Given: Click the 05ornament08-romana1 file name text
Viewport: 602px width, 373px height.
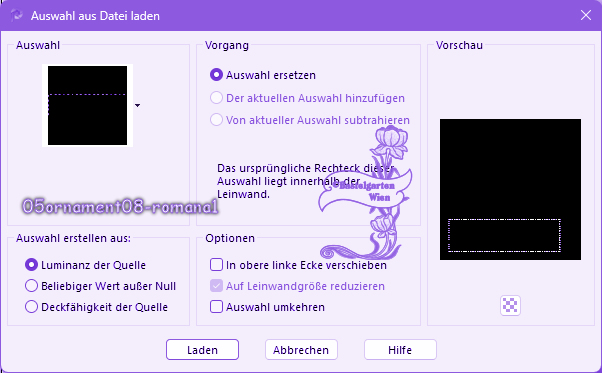Looking at the screenshot, I should 120,206.
